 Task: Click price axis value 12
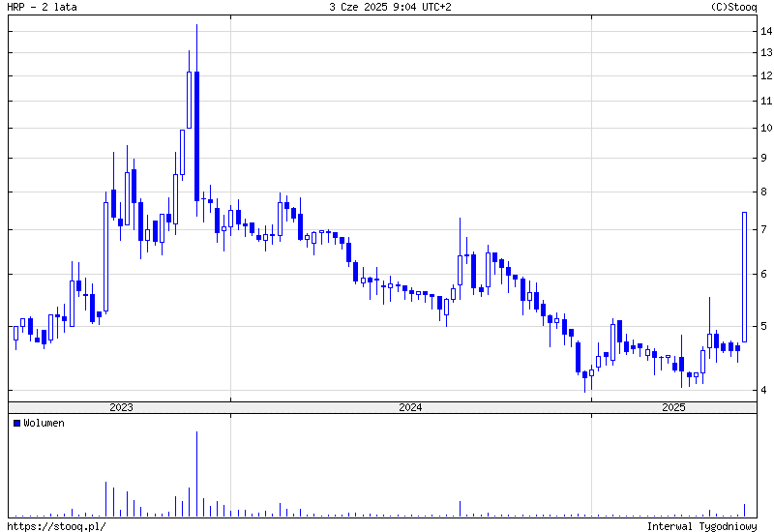point(766,75)
